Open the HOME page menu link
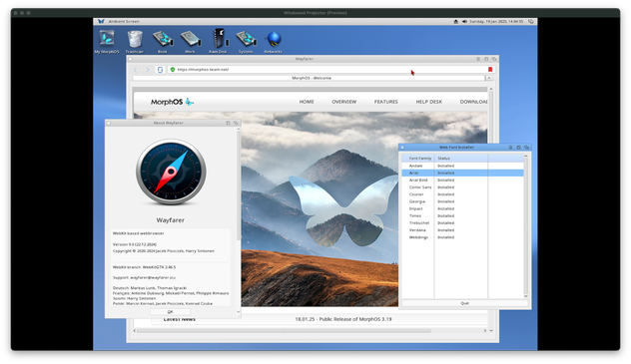The width and height of the screenshot is (631, 364). click(x=307, y=102)
